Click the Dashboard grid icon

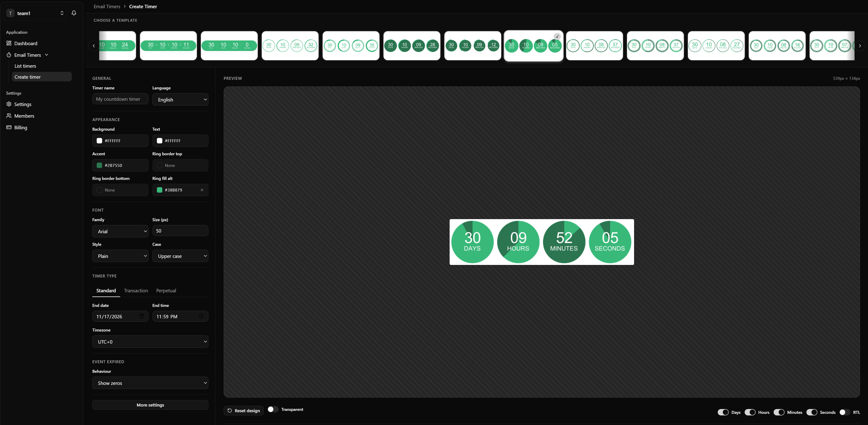(9, 43)
